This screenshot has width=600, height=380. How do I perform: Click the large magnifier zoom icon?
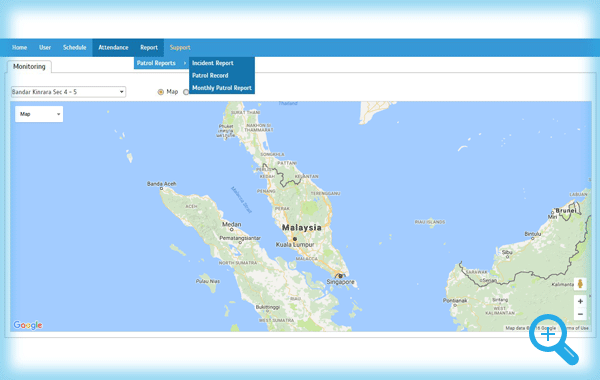554,339
